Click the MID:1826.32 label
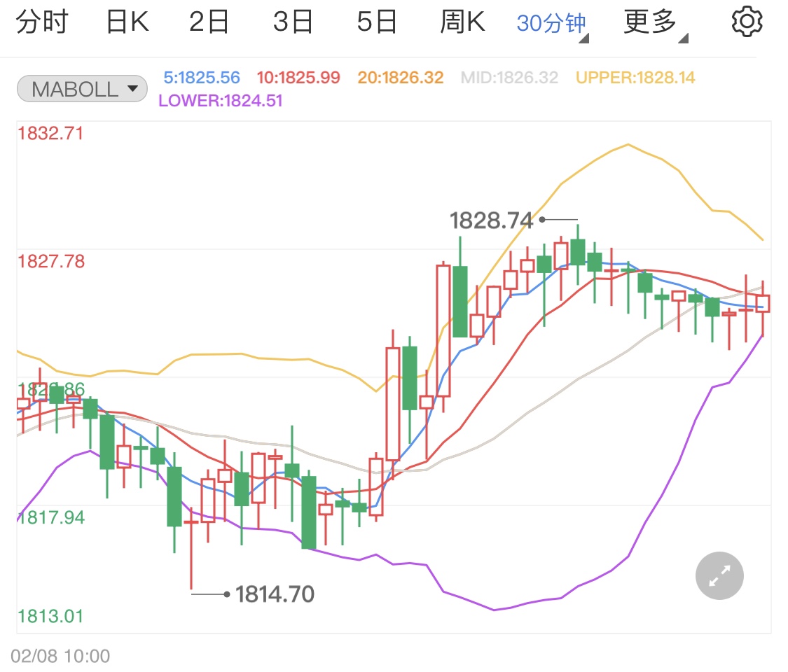Viewport: 788px width, 672px height. coord(510,77)
